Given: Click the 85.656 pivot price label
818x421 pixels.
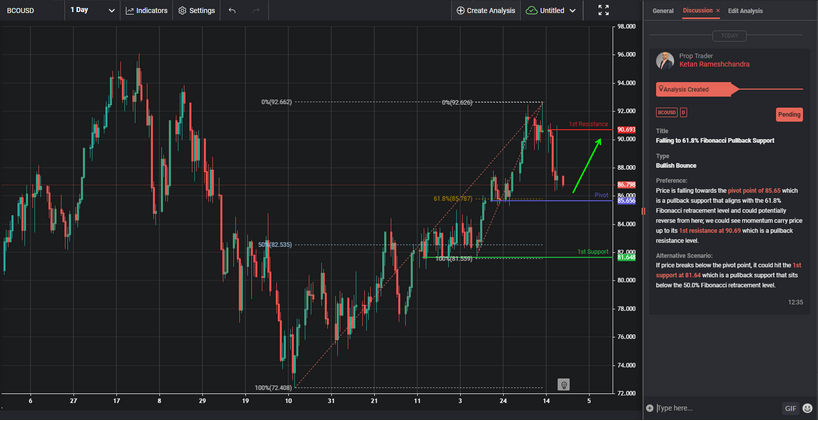Looking at the screenshot, I should [625, 200].
